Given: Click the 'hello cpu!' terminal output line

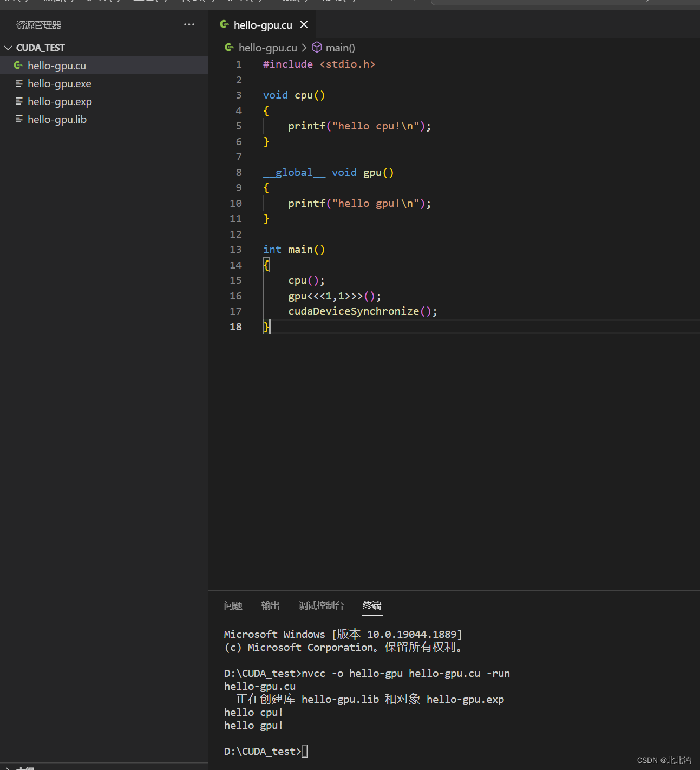Looking at the screenshot, I should point(253,713).
